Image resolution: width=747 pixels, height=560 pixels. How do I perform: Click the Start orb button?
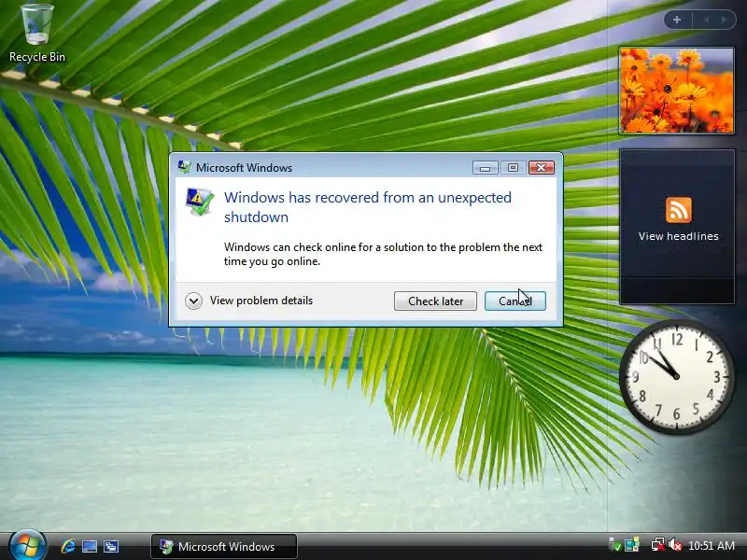[27, 545]
